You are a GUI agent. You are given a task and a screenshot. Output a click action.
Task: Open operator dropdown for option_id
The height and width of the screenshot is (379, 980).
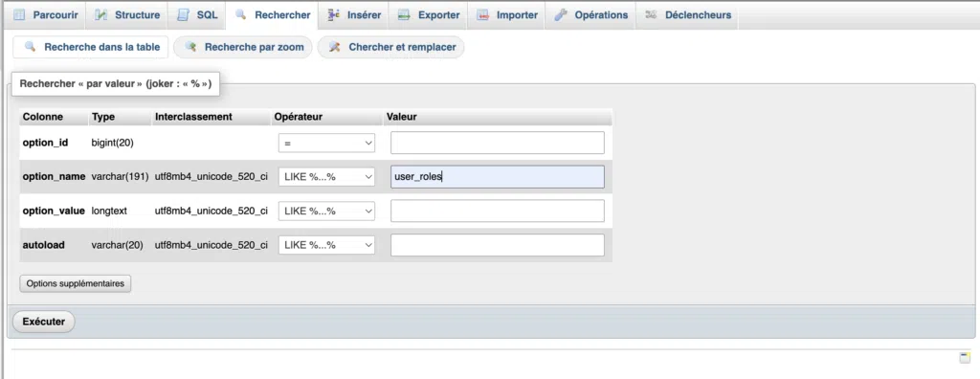[x=326, y=143]
